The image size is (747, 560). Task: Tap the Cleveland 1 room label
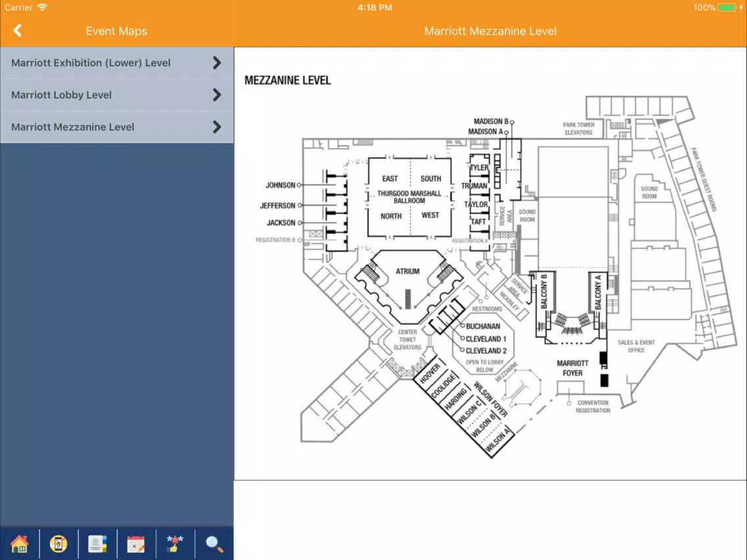[x=486, y=339]
